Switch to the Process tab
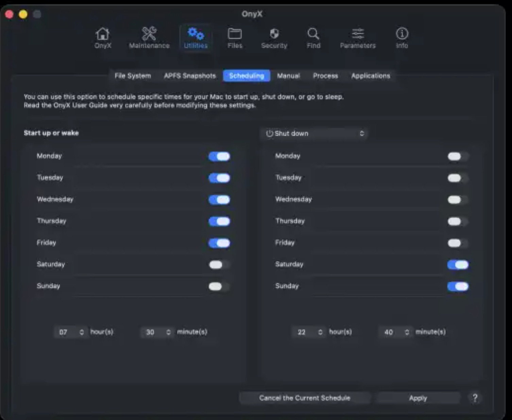The height and width of the screenshot is (420, 512). (x=325, y=76)
